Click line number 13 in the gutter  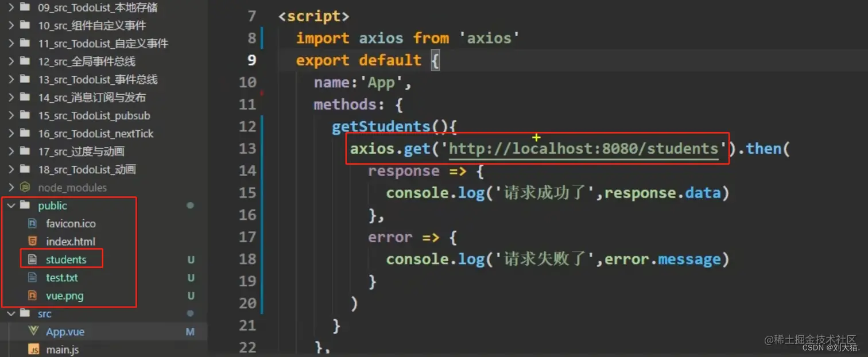247,149
